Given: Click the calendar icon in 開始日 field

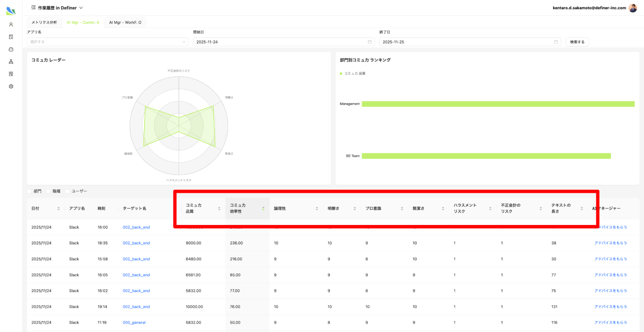Looking at the screenshot, I should click(x=370, y=42).
